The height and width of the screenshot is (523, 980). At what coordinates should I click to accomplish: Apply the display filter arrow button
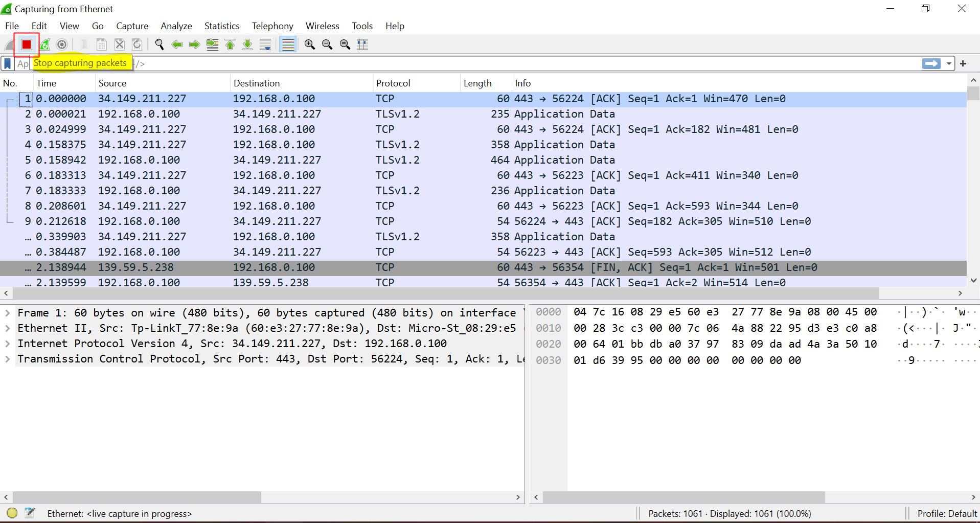(931, 63)
